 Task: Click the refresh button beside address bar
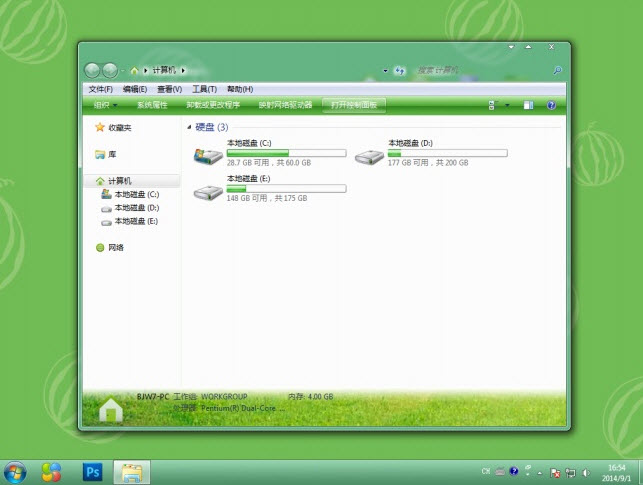399,71
